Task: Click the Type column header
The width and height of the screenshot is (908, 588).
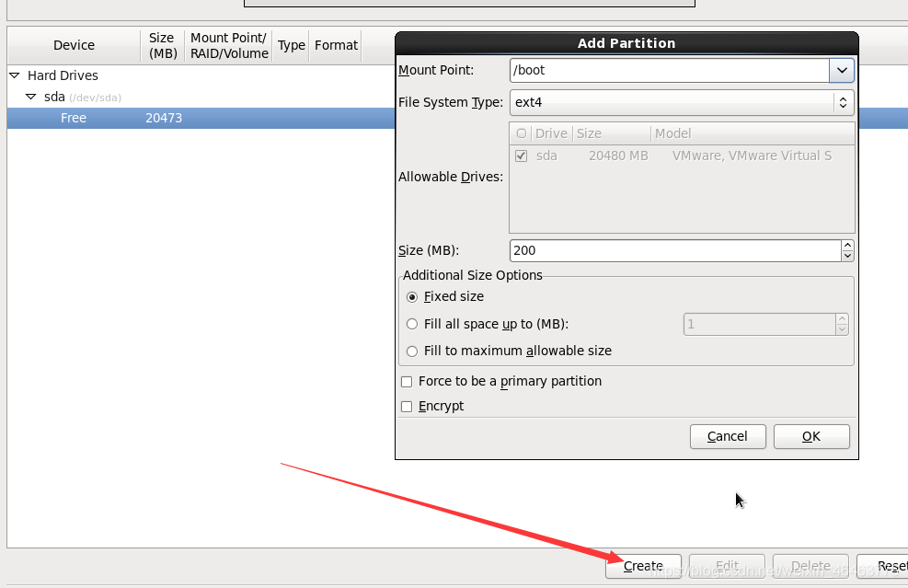Action: coord(291,45)
